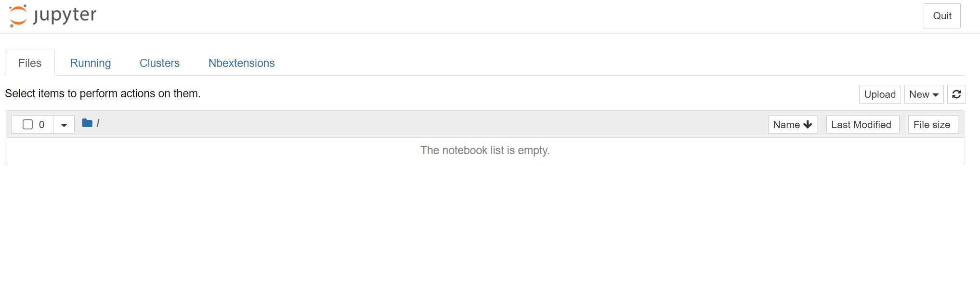Sort files by Last Modified

tap(861, 125)
